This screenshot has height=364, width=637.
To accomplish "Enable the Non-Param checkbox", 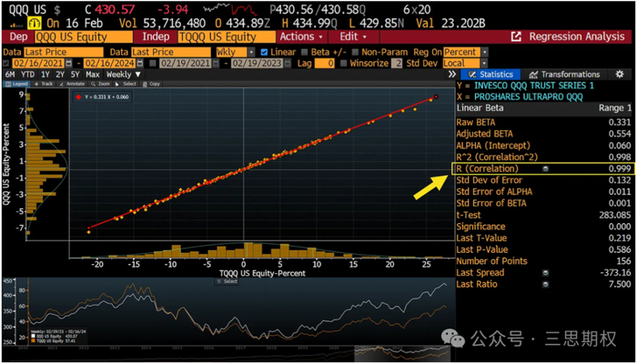I will coord(355,52).
